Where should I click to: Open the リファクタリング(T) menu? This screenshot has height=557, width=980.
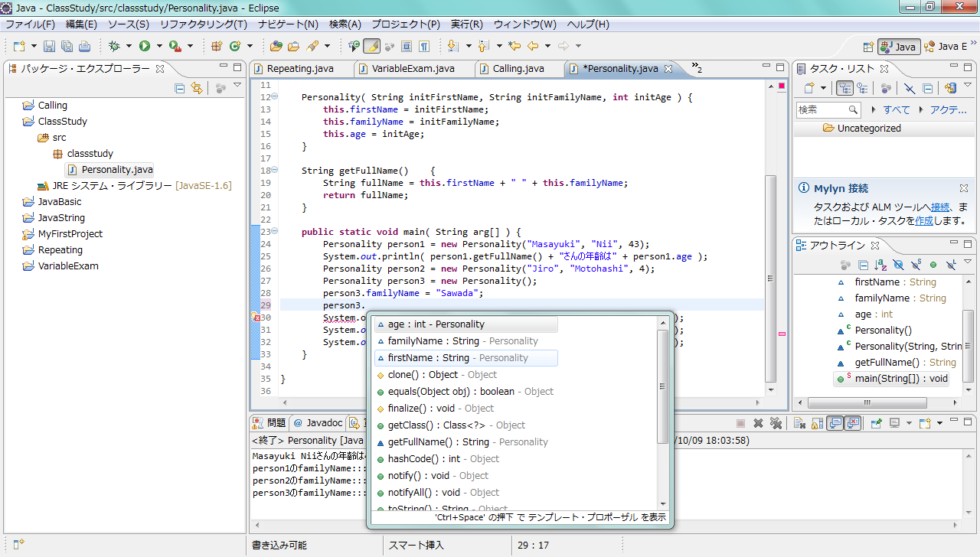coord(203,24)
